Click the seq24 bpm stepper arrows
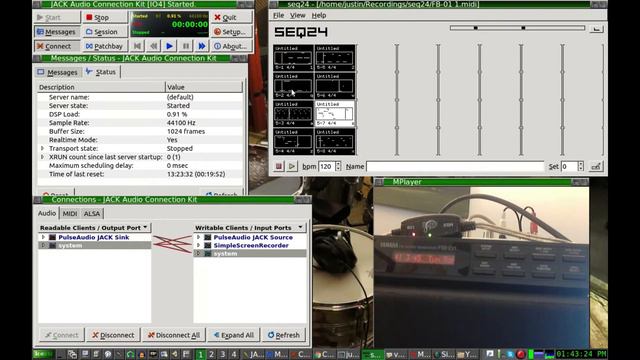Viewport: 640px width, 360px height. tap(338, 166)
